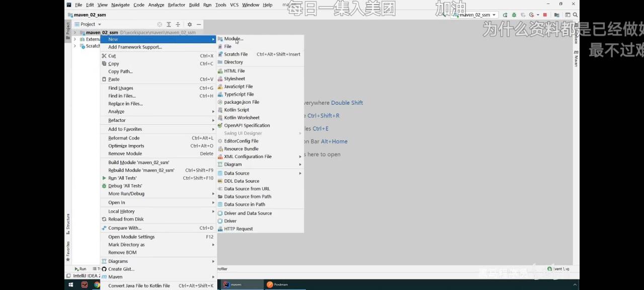Click the Run 'All Tests' play icon

[x=104, y=178]
